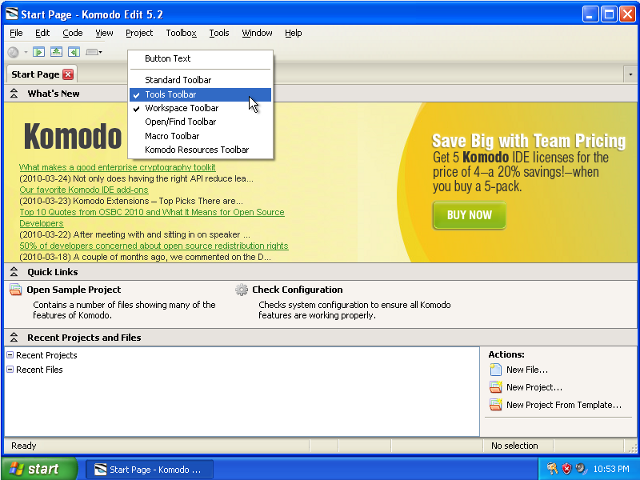The width and height of the screenshot is (640, 480).
Task: Enable the Macro Toolbar menu entry
Action: pos(200,136)
